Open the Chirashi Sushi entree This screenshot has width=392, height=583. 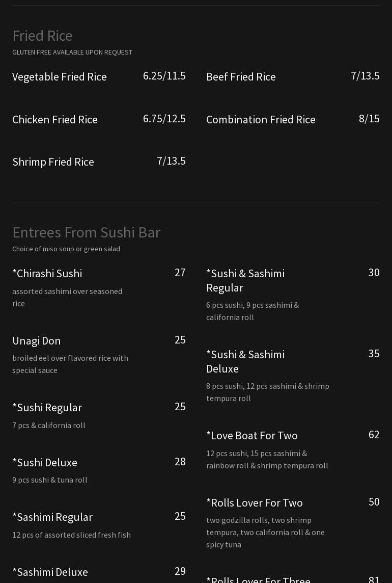point(47,273)
